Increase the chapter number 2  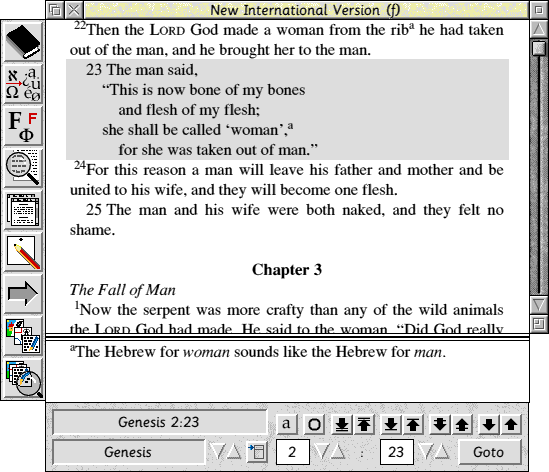click(338, 452)
